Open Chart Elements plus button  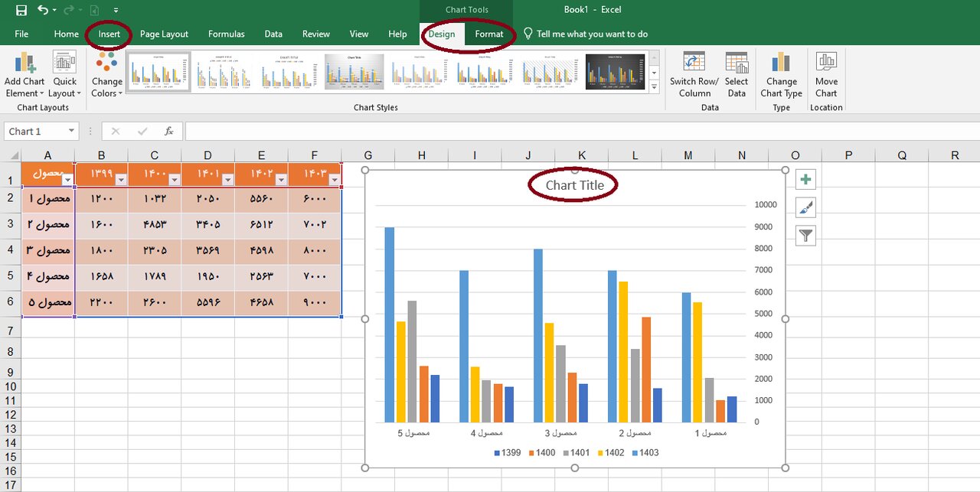click(805, 180)
